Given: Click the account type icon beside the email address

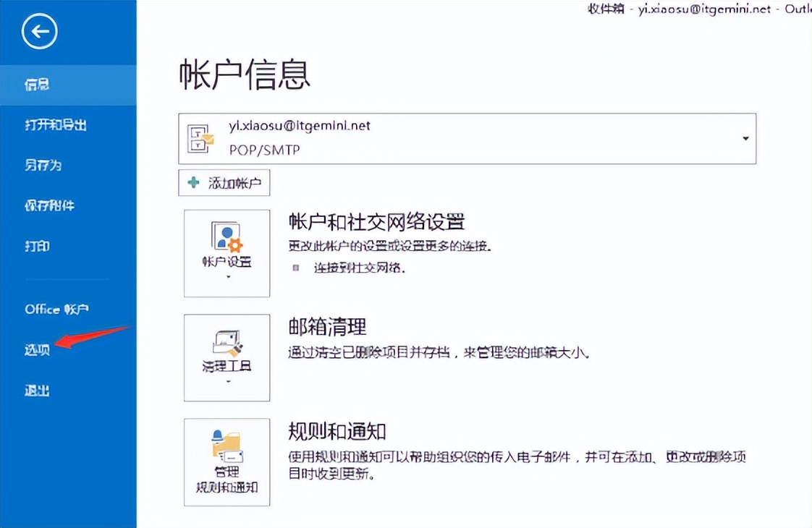Looking at the screenshot, I should click(x=199, y=137).
